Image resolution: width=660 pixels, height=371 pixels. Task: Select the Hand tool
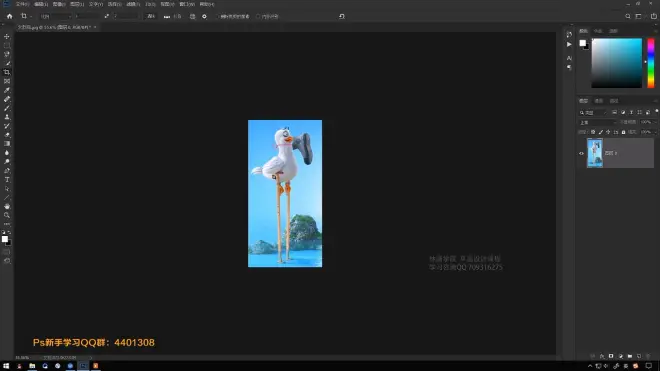coord(7,206)
